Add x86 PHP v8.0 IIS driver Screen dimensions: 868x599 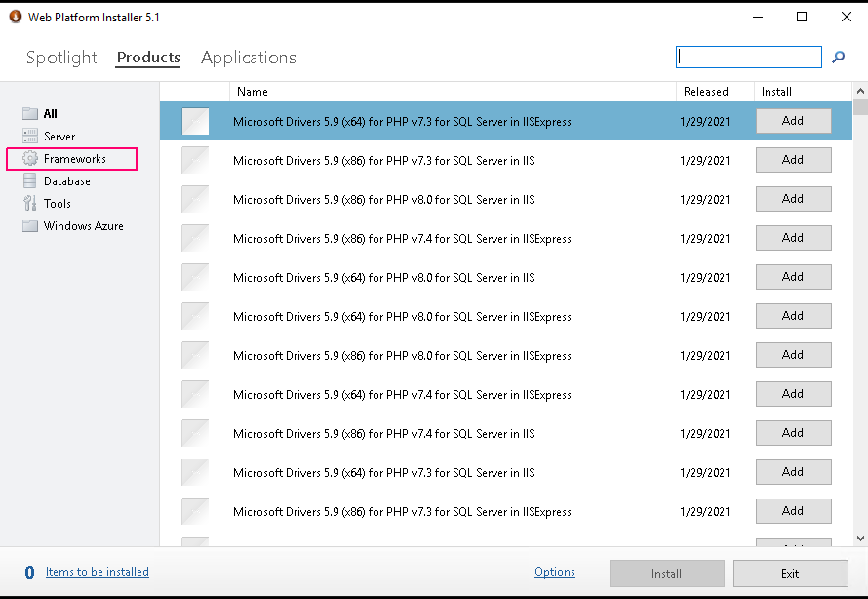[793, 199]
